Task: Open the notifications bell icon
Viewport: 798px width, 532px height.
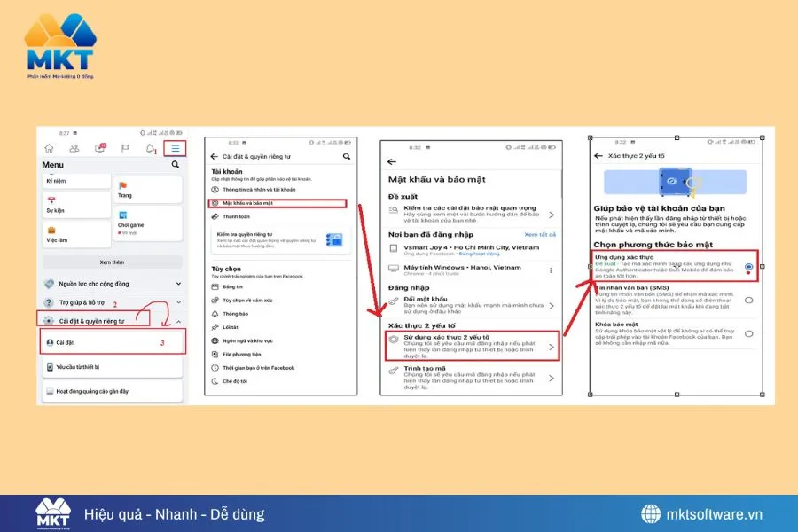Action: tap(151, 148)
